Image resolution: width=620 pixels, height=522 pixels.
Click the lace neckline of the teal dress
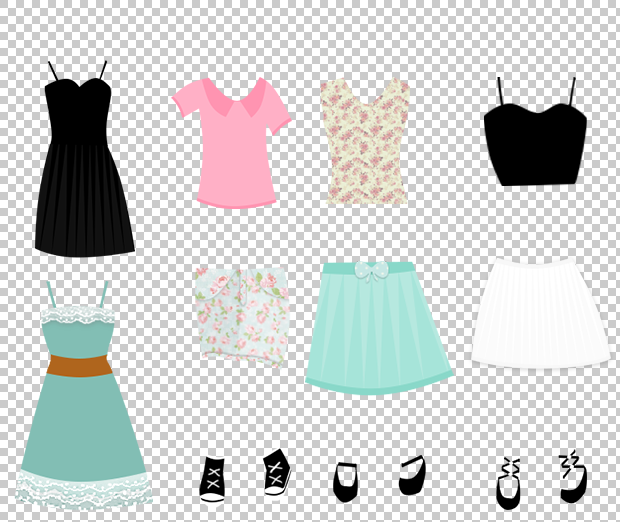78,315
